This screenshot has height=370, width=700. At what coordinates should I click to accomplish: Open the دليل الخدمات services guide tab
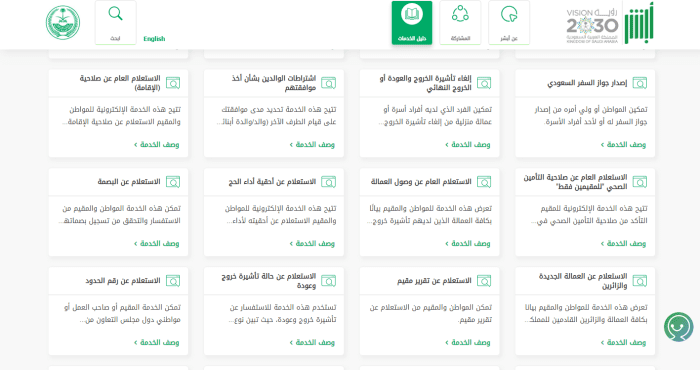pyautogui.click(x=412, y=22)
